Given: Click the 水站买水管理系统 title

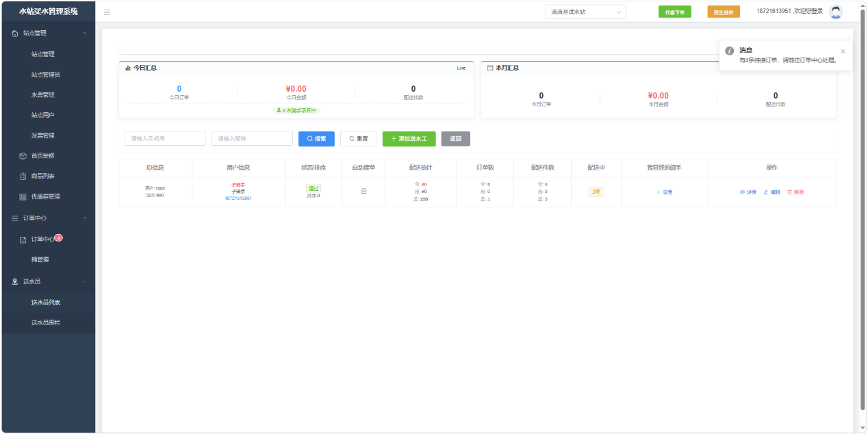Looking at the screenshot, I should point(49,12).
